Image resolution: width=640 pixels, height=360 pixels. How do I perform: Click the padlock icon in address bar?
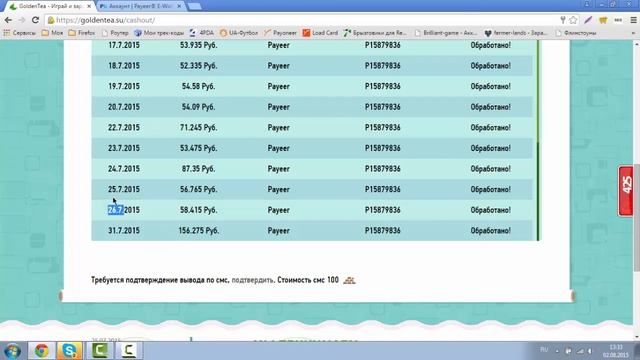51,20
